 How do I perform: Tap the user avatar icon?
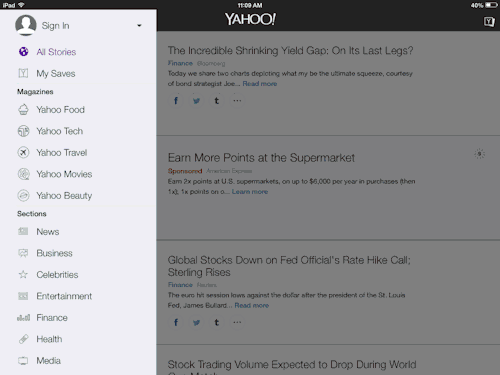click(26, 25)
